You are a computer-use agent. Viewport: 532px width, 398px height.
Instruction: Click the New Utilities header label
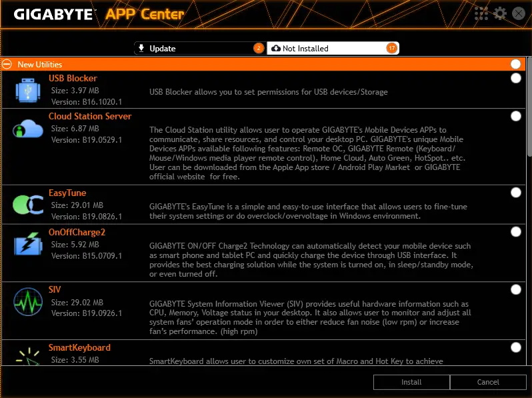(x=40, y=65)
